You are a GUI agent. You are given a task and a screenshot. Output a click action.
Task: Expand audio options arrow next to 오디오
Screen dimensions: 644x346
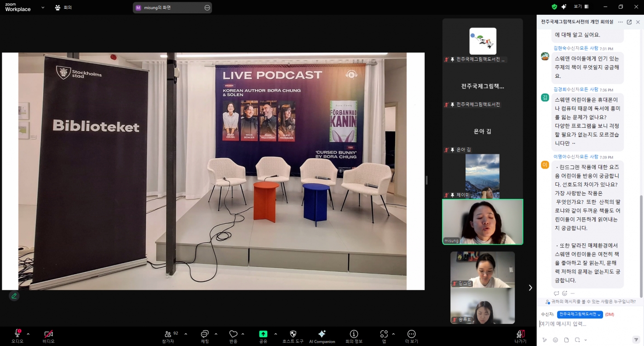(28, 334)
